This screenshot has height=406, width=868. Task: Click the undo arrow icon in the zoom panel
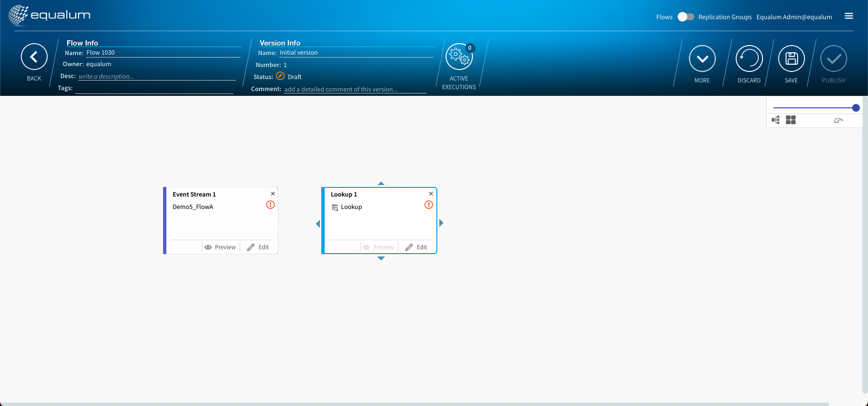(x=838, y=120)
